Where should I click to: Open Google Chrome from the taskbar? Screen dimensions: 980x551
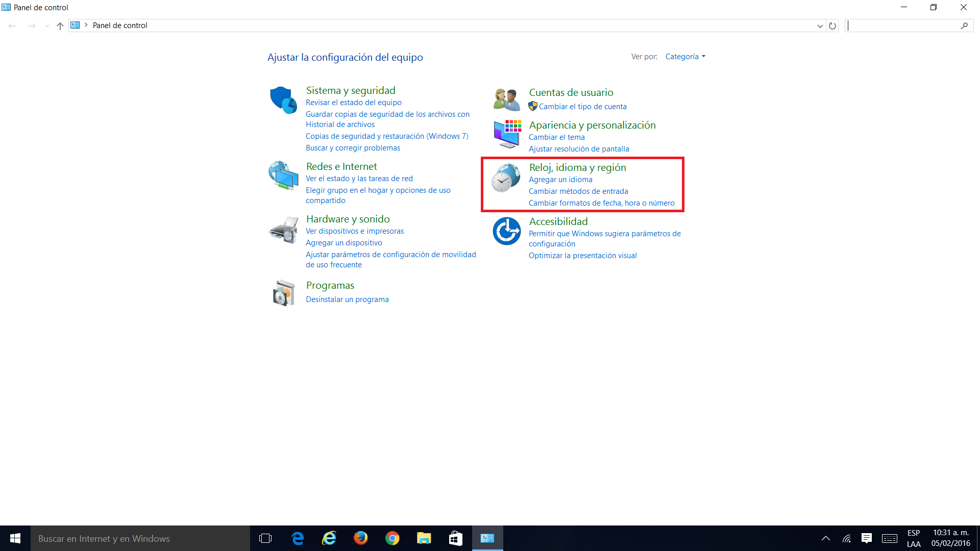coord(392,538)
